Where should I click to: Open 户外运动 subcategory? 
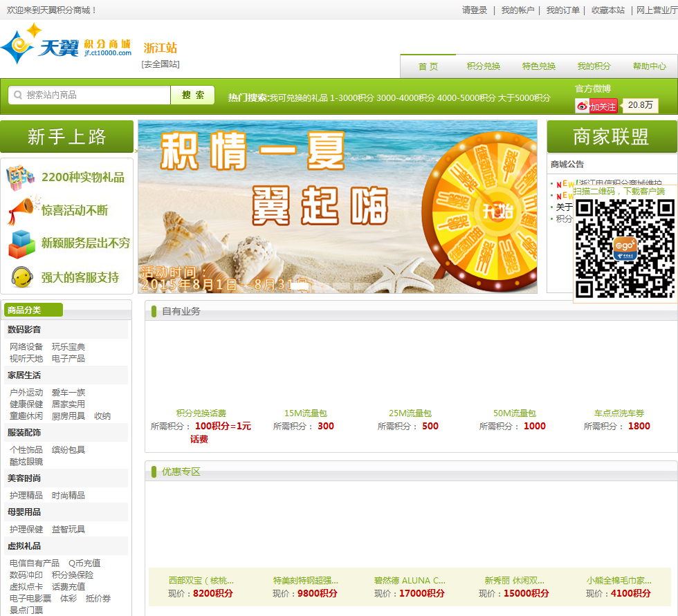26,392
